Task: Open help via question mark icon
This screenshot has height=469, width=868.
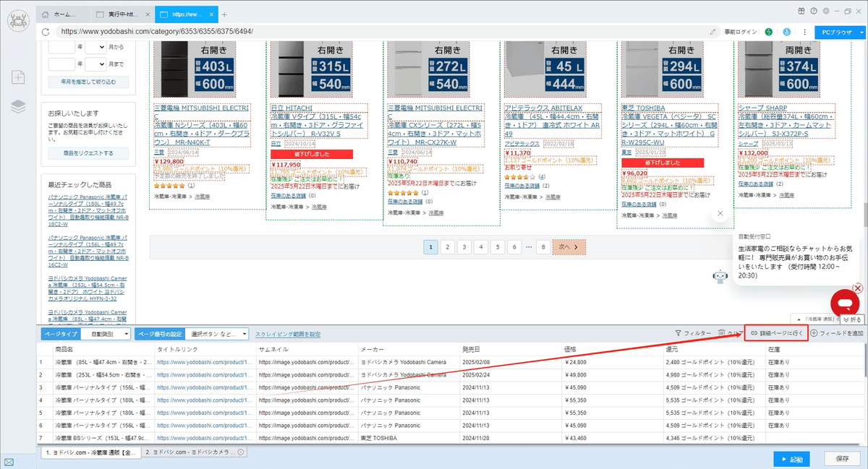Action: (x=813, y=11)
